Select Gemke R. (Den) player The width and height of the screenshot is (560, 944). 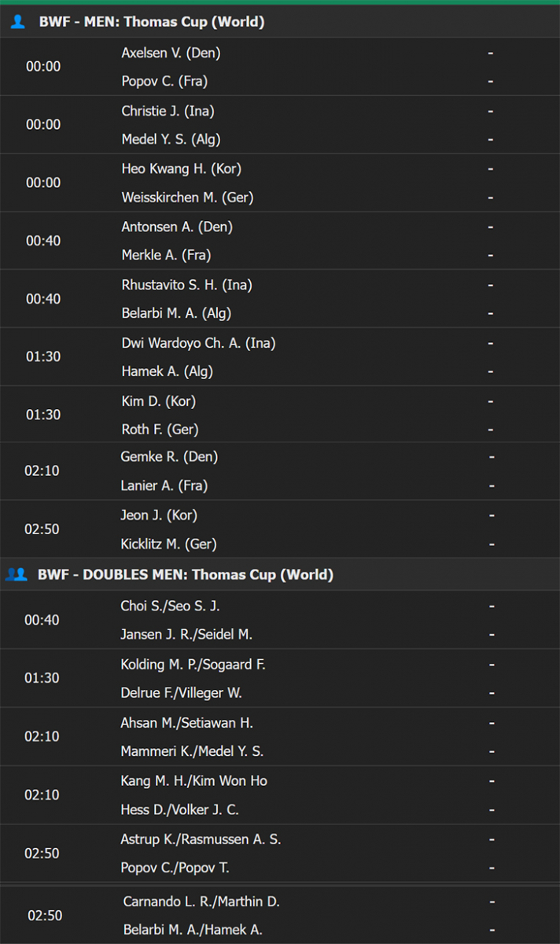click(169, 456)
